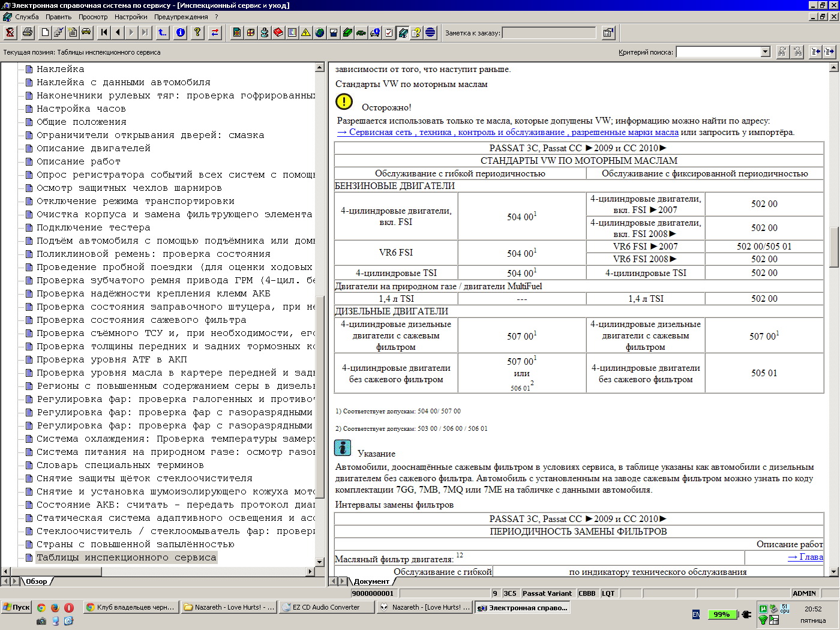Image resolution: width=840 pixels, height=630 pixels.
Task: Click the blue striped sphere icon
Action: pos(430,32)
